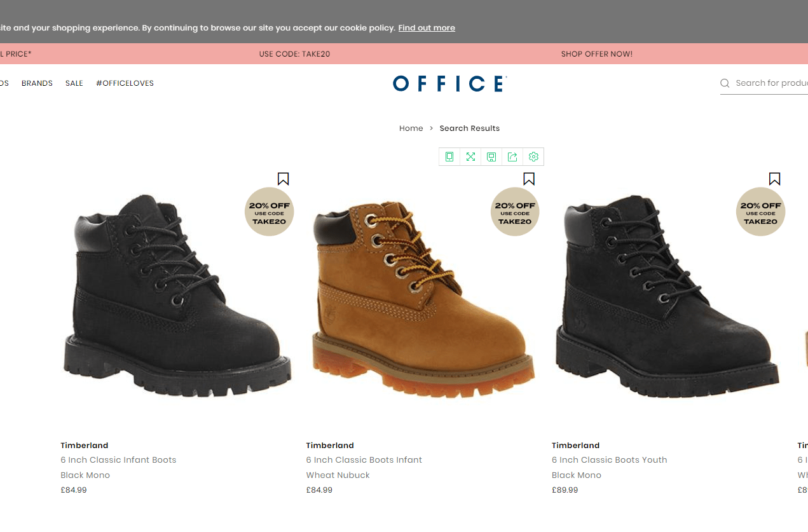Click Black Mono text under Youth boots
The height and width of the screenshot is (532, 808).
(x=577, y=475)
